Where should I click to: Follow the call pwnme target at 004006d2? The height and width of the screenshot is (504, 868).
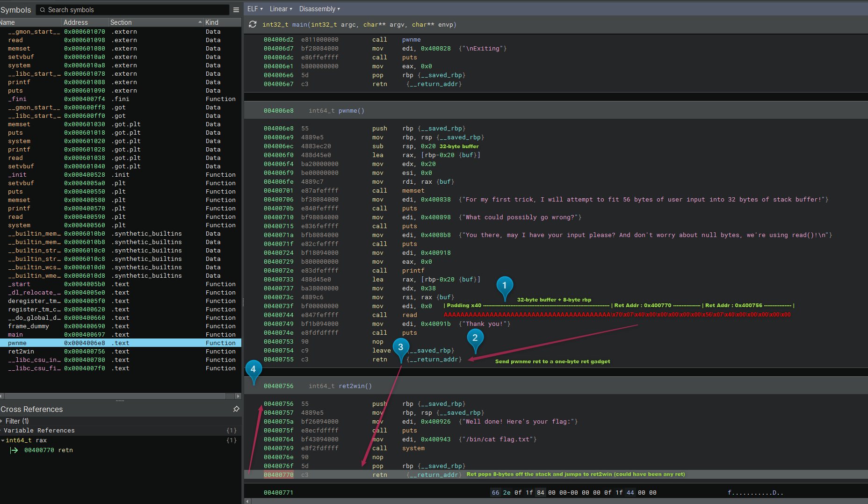[411, 40]
